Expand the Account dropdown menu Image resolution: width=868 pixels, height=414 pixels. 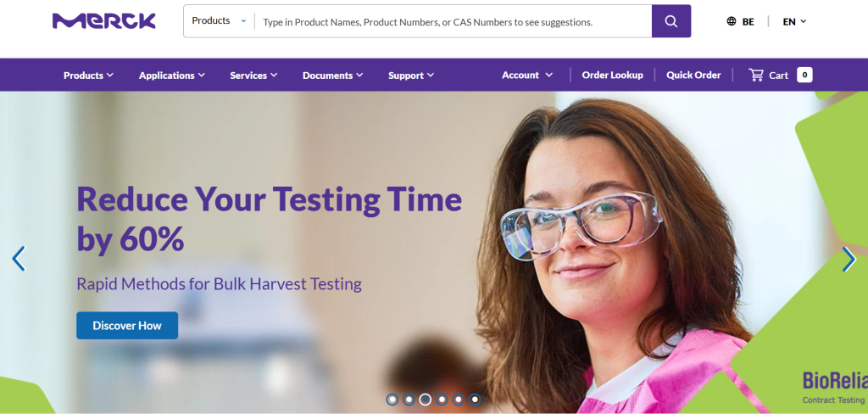(x=527, y=75)
